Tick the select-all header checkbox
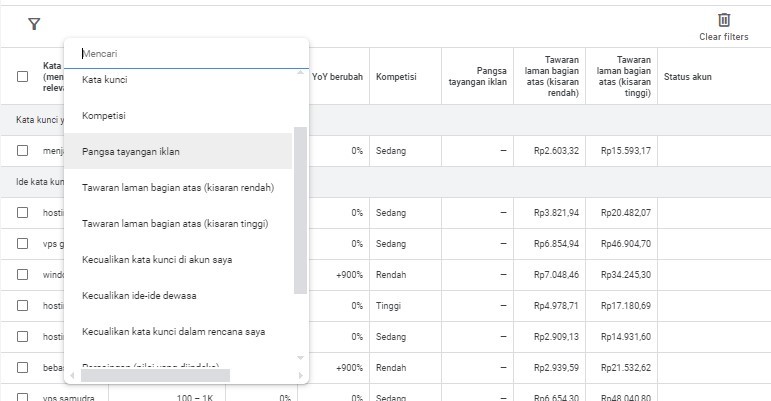The width and height of the screenshot is (771, 401). (23, 76)
